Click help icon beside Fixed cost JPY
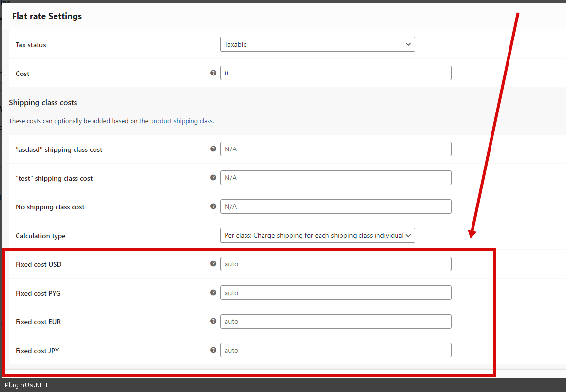The width and height of the screenshot is (566, 392). 213,350
